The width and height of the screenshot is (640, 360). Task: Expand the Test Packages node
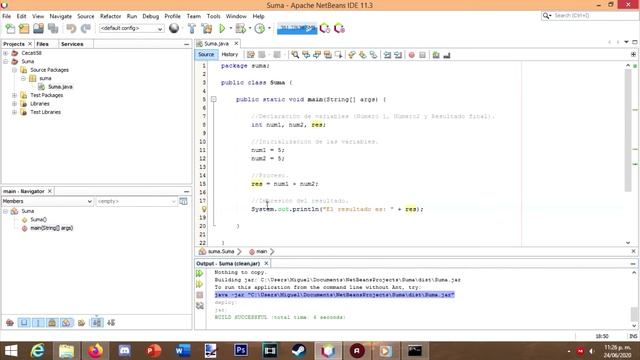pos(14,95)
